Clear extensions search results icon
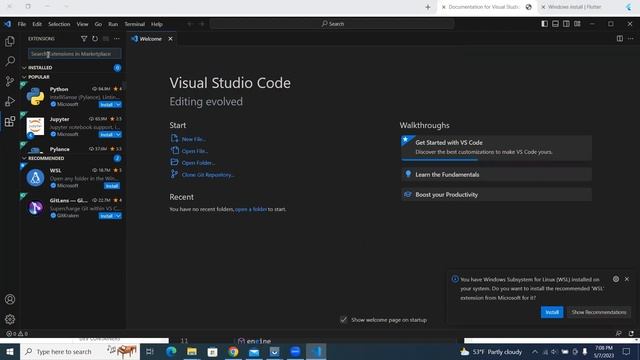The height and width of the screenshot is (360, 640). (x=106, y=39)
